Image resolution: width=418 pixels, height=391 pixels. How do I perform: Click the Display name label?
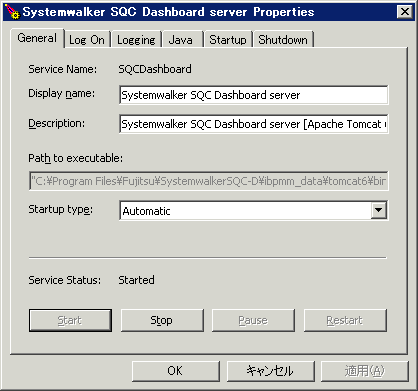[62, 93]
